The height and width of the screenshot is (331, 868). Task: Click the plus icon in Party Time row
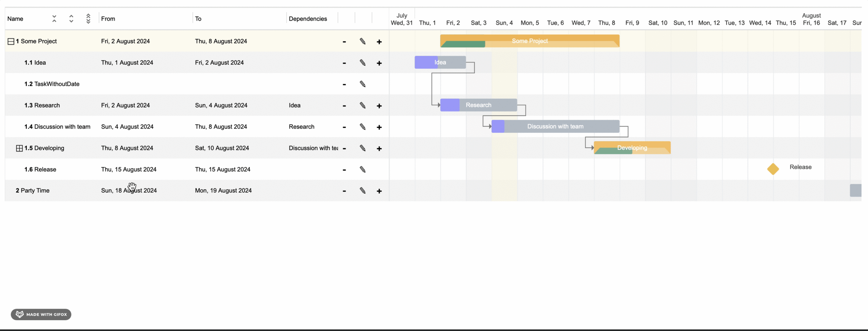tap(379, 191)
